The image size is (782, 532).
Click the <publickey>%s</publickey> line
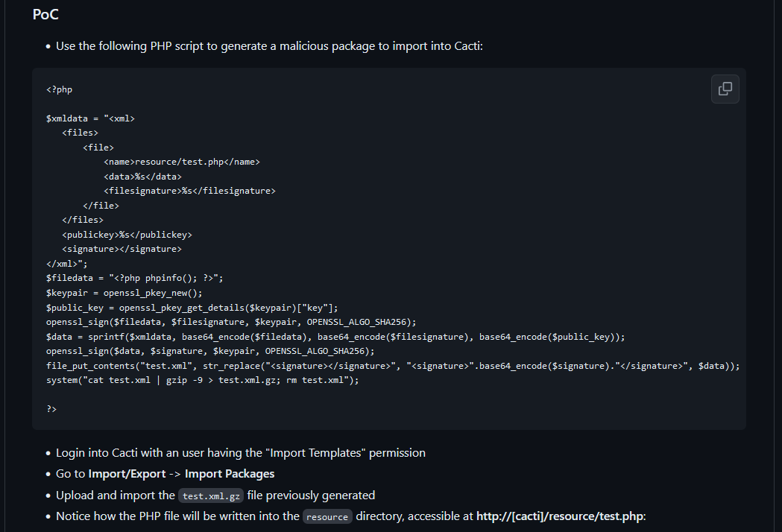127,235
